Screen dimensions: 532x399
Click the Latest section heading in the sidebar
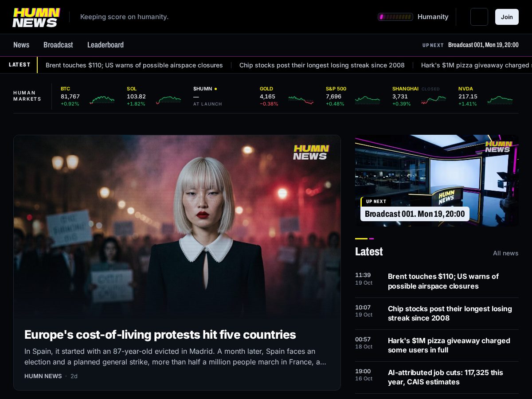tap(369, 251)
